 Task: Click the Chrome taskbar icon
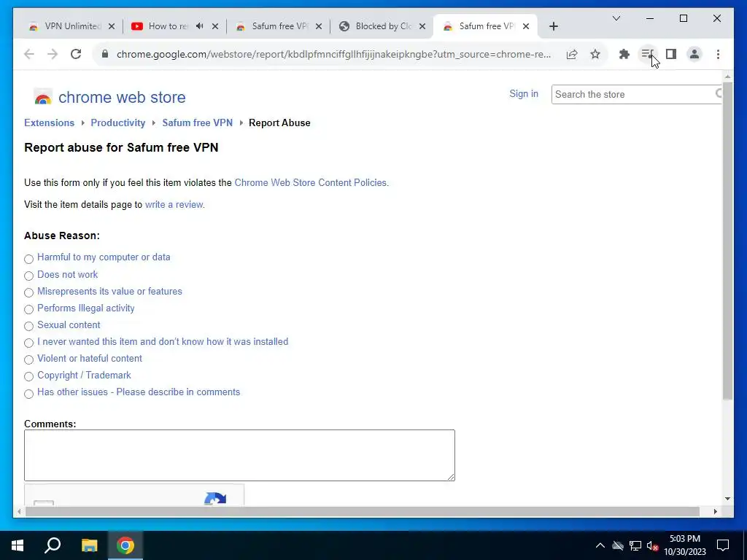125,545
